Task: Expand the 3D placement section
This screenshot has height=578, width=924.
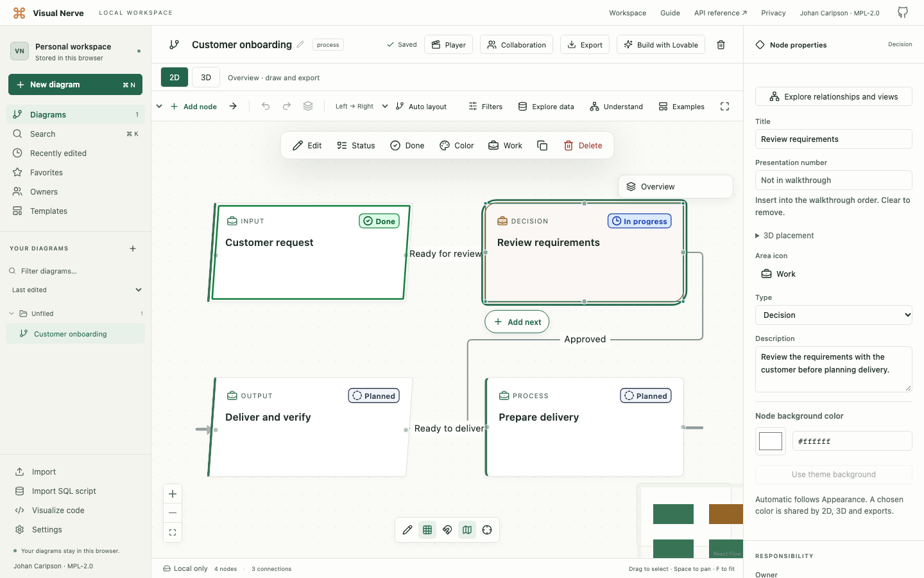Action: 785,236
